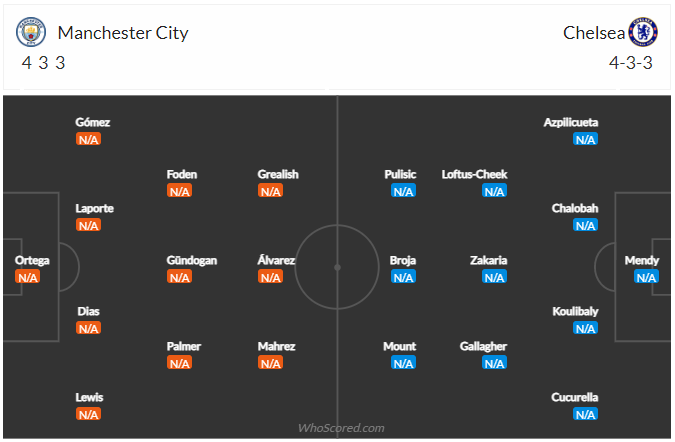Viewport: 675px width, 442px height.
Task: Click Lewis's orange rating badge
Action: [88, 414]
